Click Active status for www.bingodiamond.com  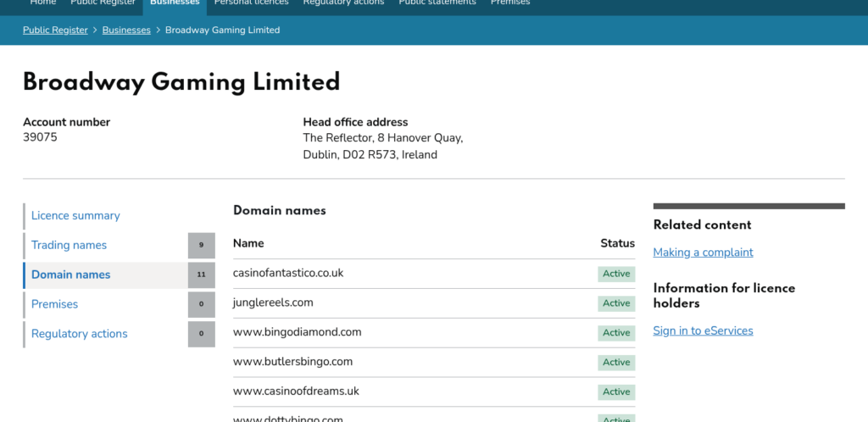[x=616, y=333]
